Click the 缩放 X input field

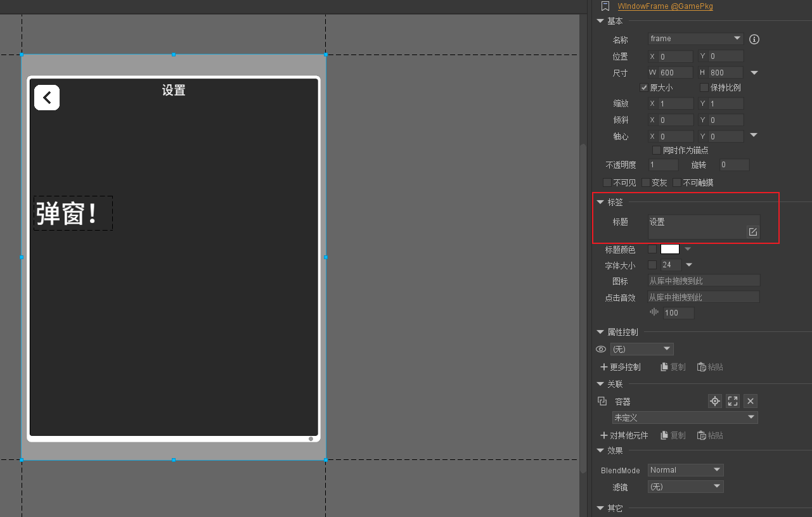pos(676,103)
